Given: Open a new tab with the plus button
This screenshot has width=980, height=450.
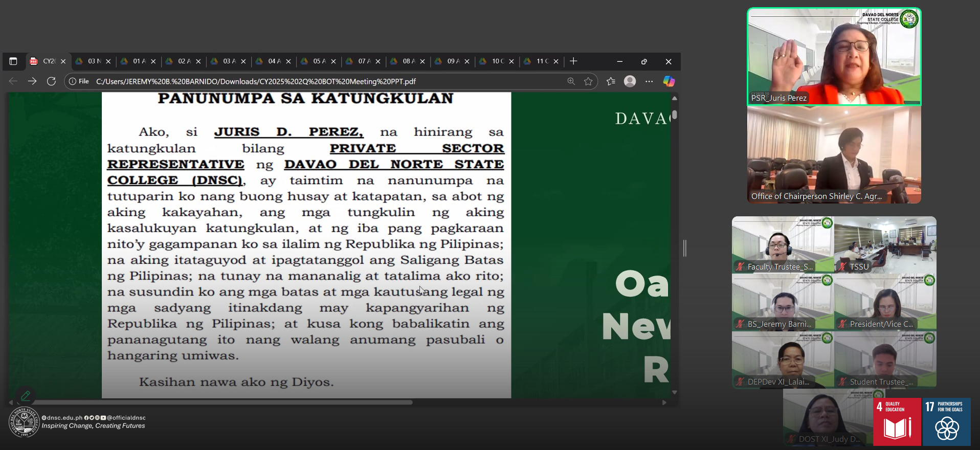Looking at the screenshot, I should 573,61.
